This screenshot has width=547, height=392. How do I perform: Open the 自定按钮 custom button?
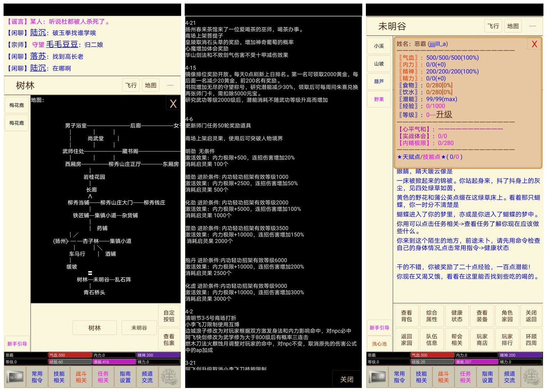[169, 316]
